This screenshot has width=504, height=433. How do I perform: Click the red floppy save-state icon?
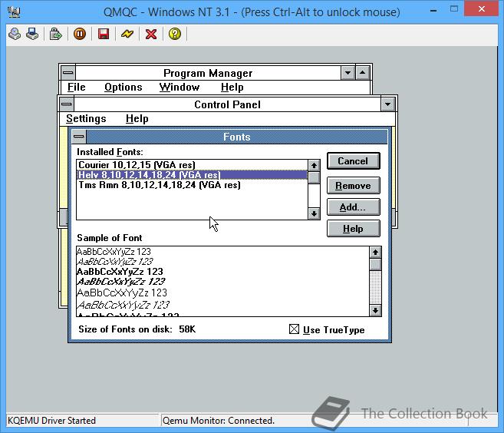coord(104,34)
